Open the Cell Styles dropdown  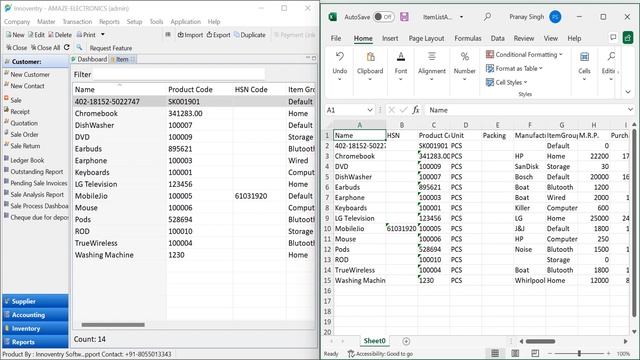[507, 82]
